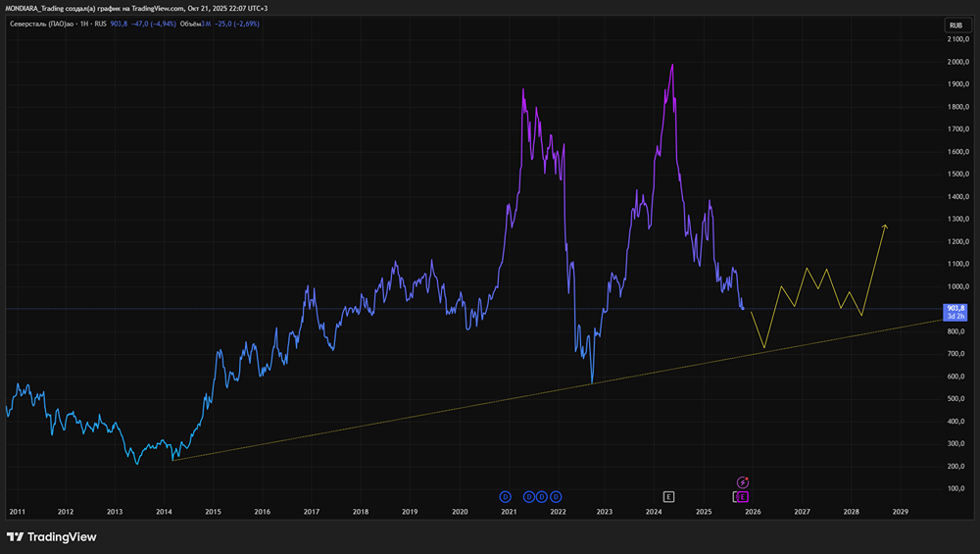
Task: Click the 1 300,0 price scale label
Action: tap(958, 220)
